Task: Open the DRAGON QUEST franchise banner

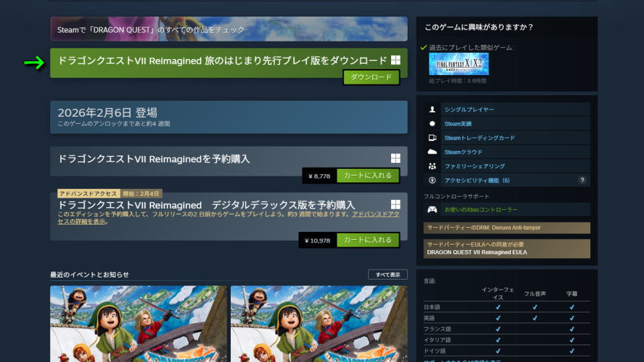Action: coord(228,29)
